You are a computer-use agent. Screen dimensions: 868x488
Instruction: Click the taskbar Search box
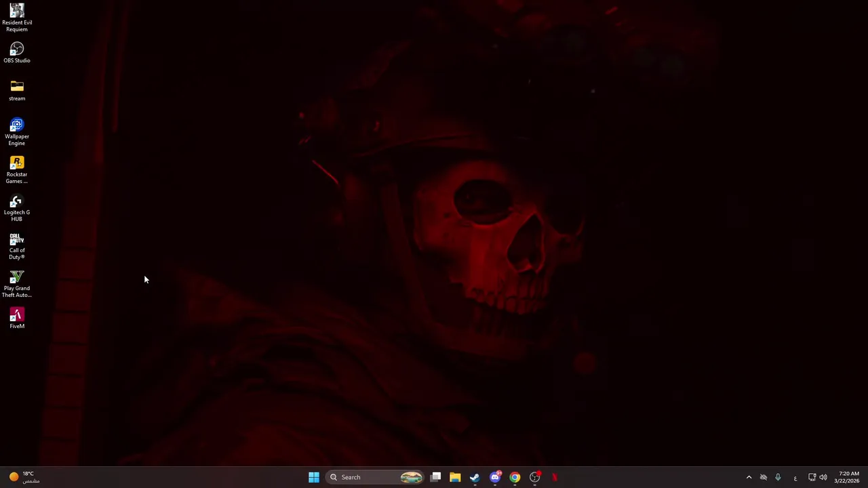[375, 477]
